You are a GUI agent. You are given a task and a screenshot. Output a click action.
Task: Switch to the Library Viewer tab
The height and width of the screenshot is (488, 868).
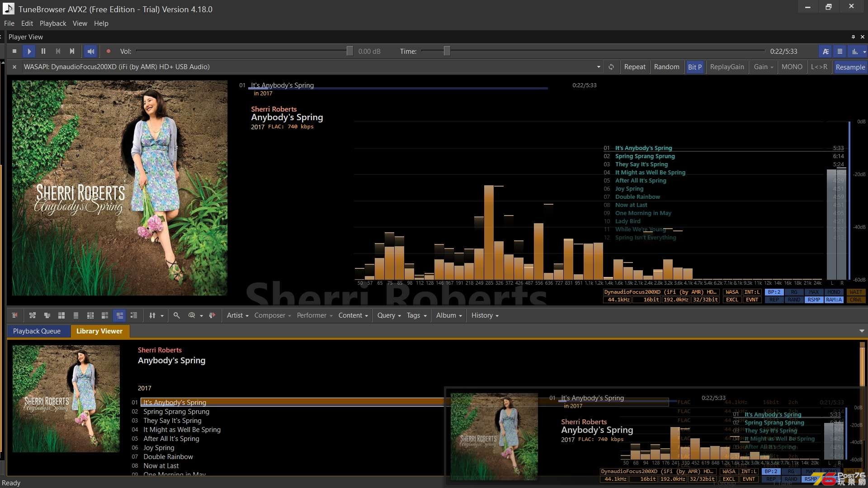point(99,331)
